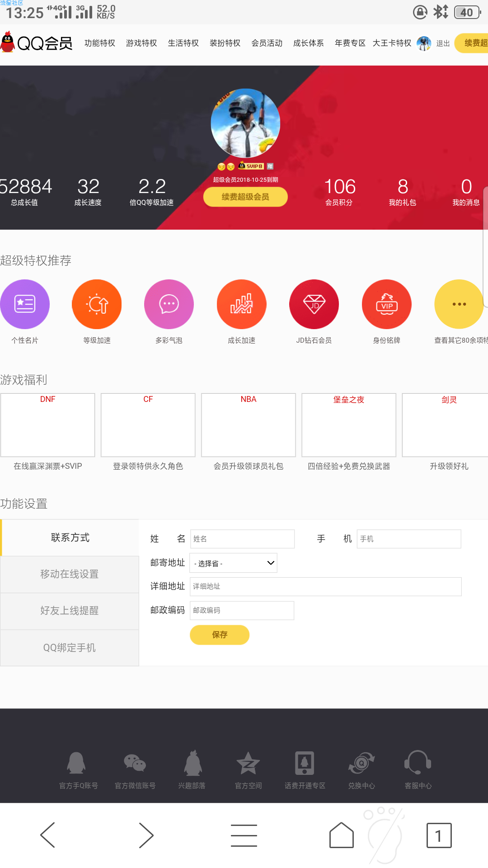Open the NBA game benefit card

click(x=249, y=425)
